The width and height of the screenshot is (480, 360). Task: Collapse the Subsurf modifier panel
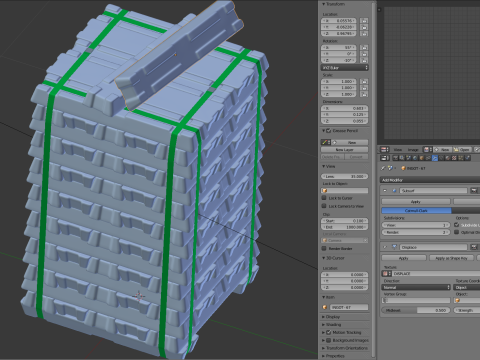click(x=385, y=191)
